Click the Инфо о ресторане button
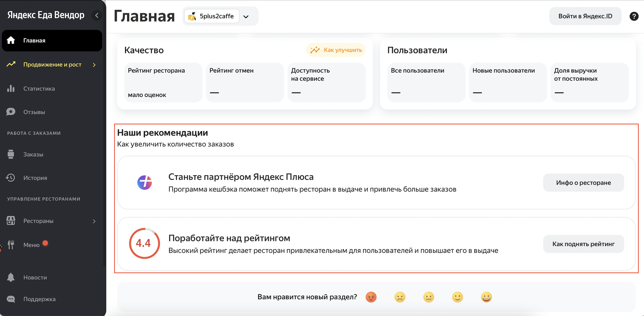Viewport: 644px width, 316px height. [x=583, y=183]
